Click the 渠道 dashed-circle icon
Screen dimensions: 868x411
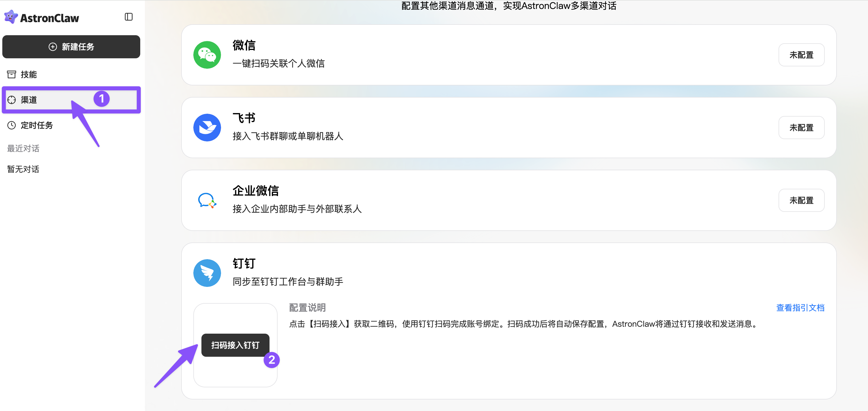(x=12, y=100)
